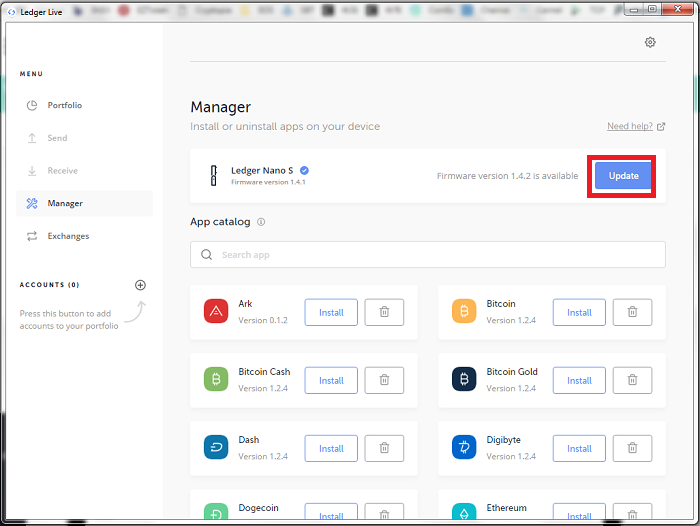Click the App catalog info icon
The image size is (700, 526).
click(261, 222)
